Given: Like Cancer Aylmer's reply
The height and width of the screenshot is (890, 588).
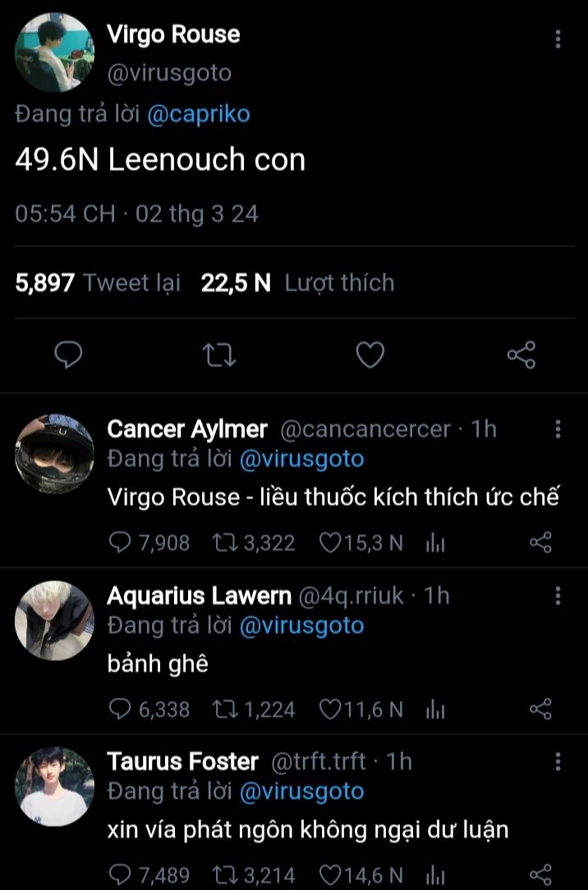Looking at the screenshot, I should pos(329,543).
